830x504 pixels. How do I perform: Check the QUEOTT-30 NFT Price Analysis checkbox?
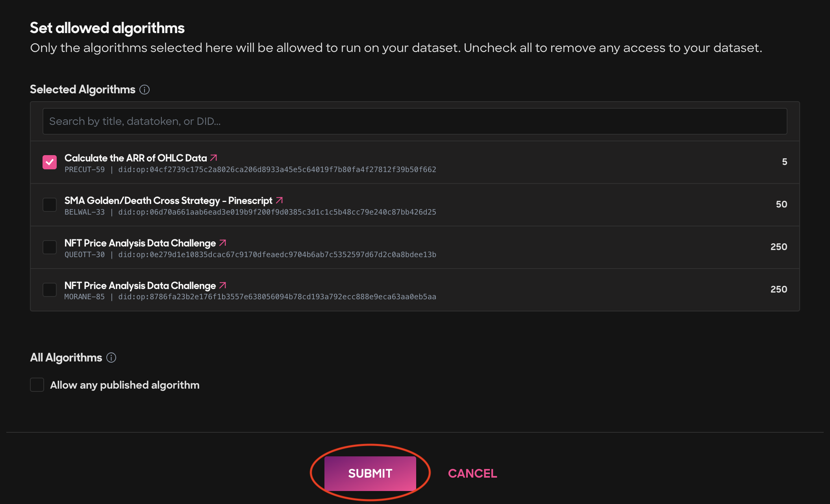pos(50,247)
